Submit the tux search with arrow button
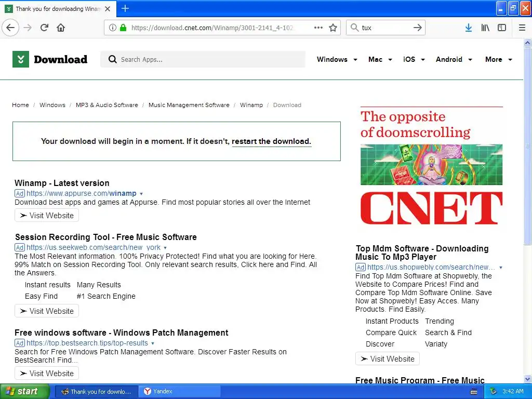This screenshot has width=532, height=399. pyautogui.click(x=418, y=28)
